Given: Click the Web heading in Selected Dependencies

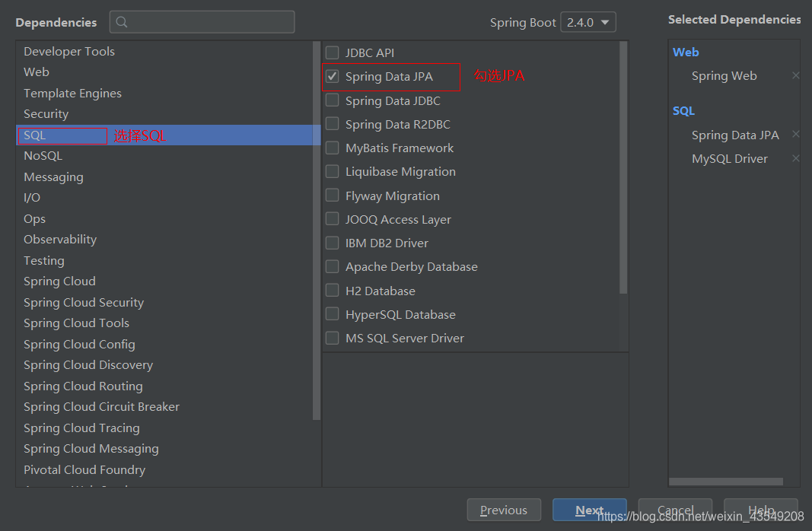Looking at the screenshot, I should [686, 52].
